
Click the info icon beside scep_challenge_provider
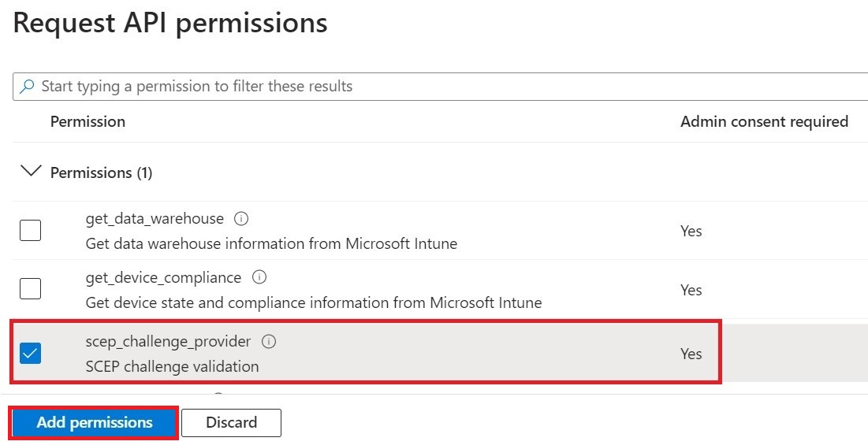(x=269, y=342)
